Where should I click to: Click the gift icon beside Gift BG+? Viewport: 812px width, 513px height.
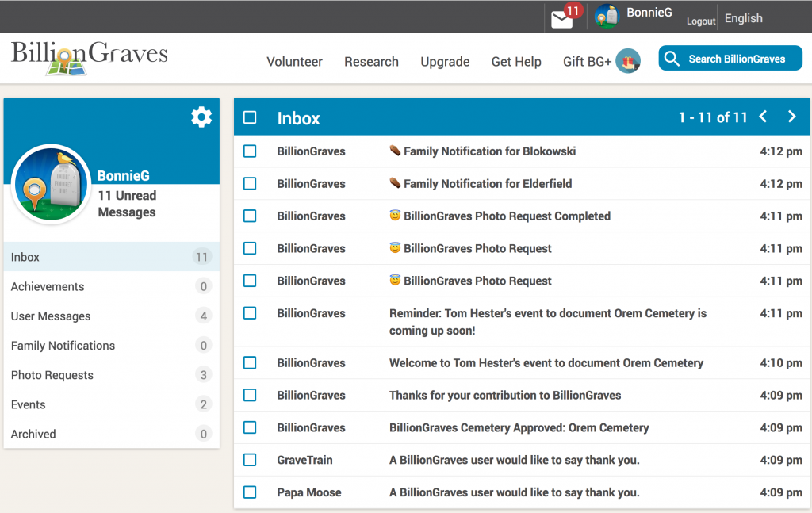(x=628, y=61)
